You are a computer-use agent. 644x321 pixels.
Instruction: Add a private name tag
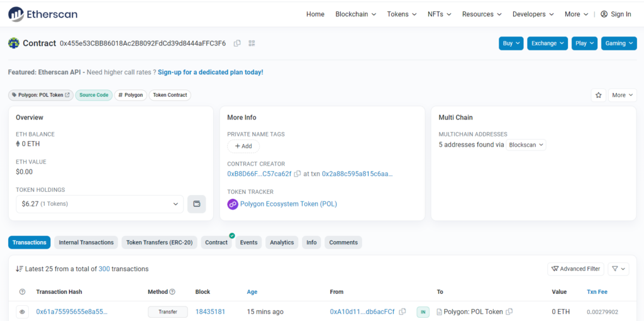[243, 146]
